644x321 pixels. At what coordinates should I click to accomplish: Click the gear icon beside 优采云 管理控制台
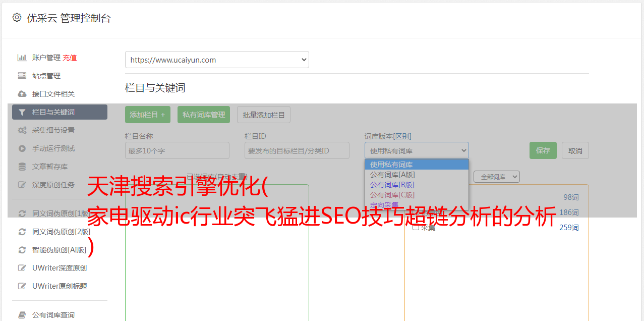17,18
